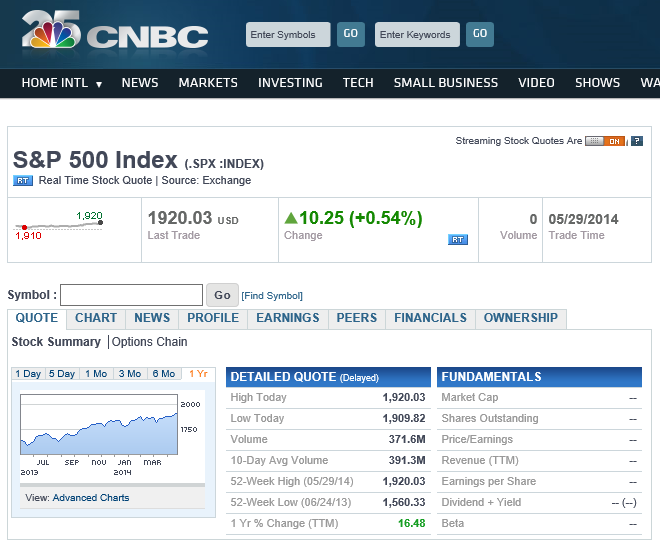Open the Advanced Charts link
The image size is (660, 548).
coord(91,498)
